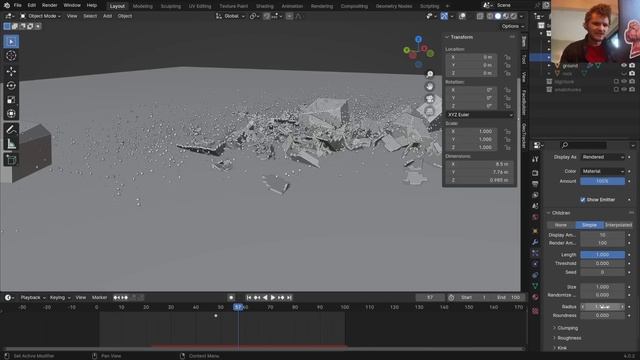Open the Particles properties tab icon
This screenshot has height=360, width=640.
pyautogui.click(x=535, y=253)
